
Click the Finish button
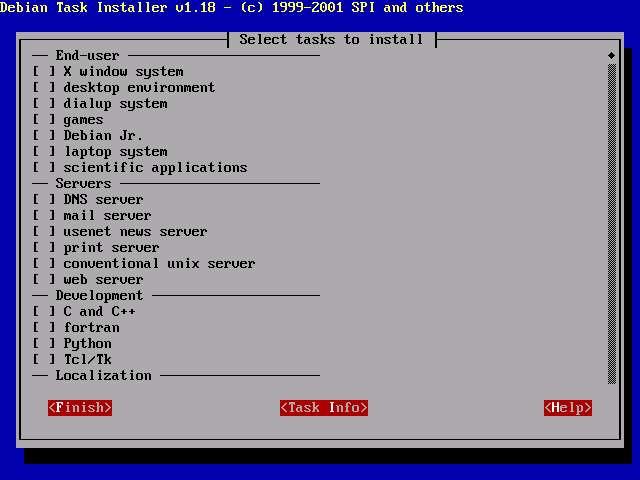coord(80,408)
